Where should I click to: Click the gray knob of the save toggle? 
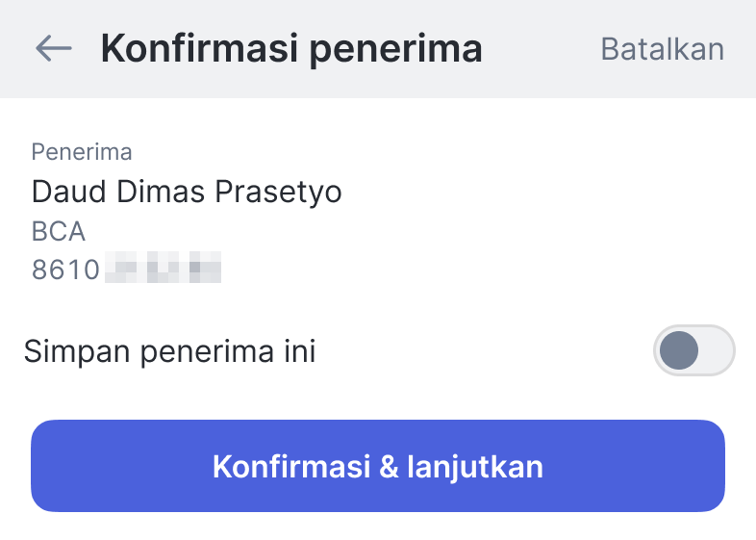pyautogui.click(x=679, y=350)
